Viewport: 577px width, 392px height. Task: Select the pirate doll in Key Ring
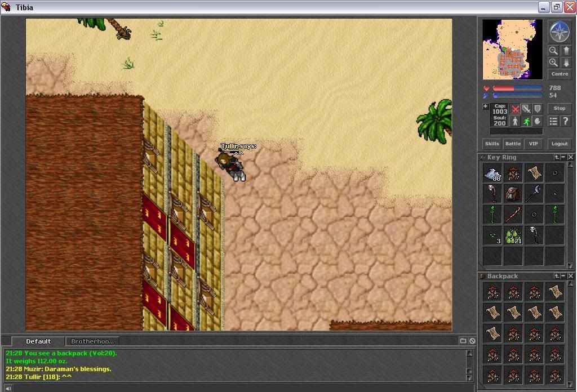click(x=513, y=173)
